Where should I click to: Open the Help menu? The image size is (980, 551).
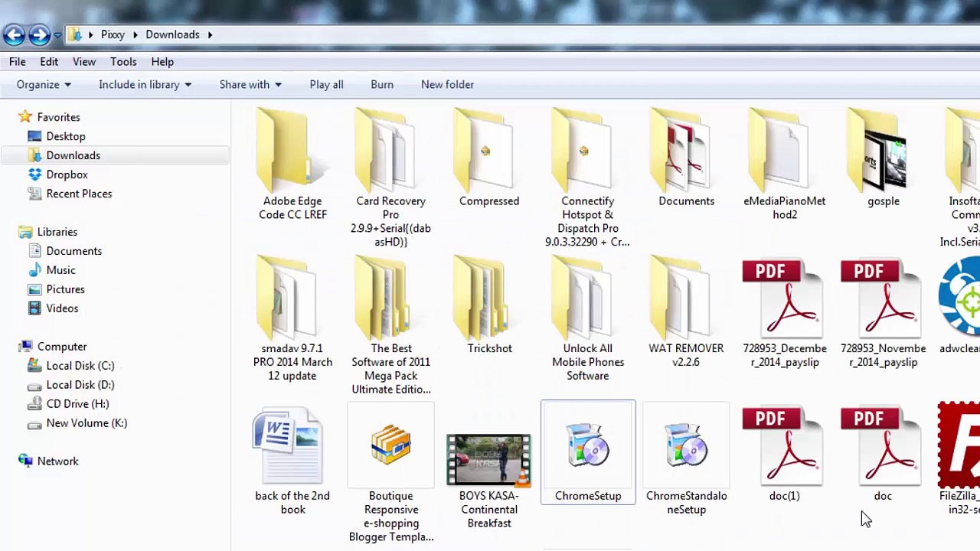tap(162, 61)
